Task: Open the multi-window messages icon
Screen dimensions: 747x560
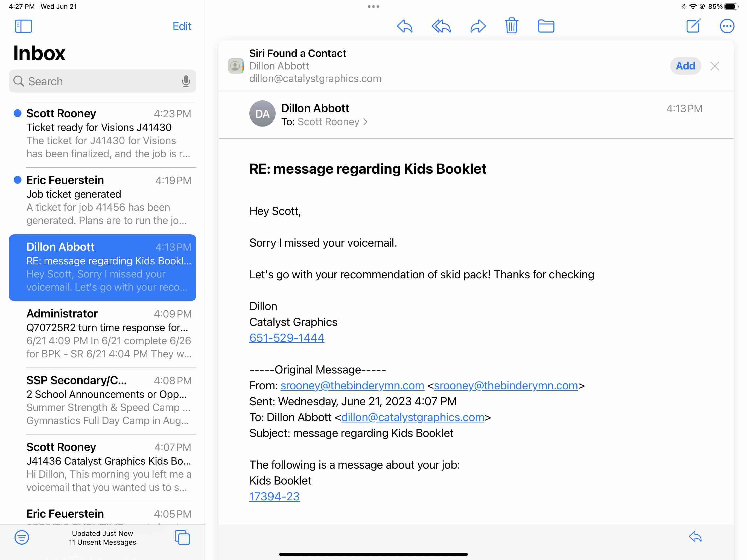Action: coord(182,537)
